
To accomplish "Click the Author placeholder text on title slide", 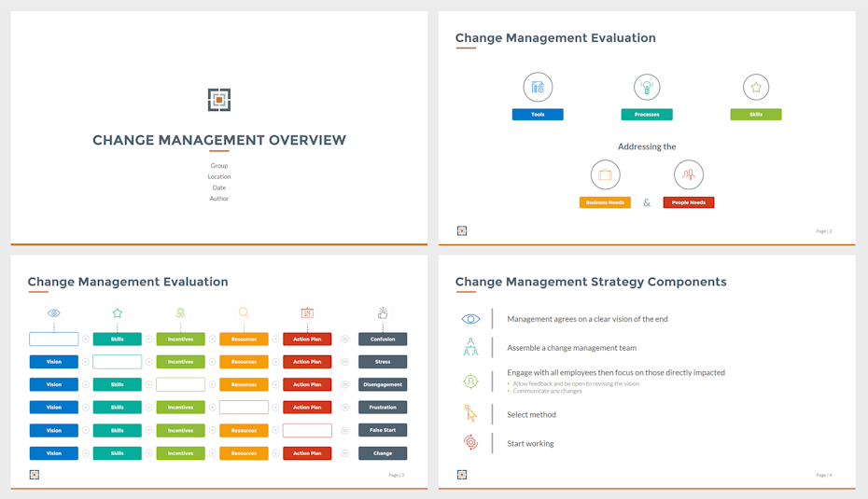I will (x=219, y=199).
